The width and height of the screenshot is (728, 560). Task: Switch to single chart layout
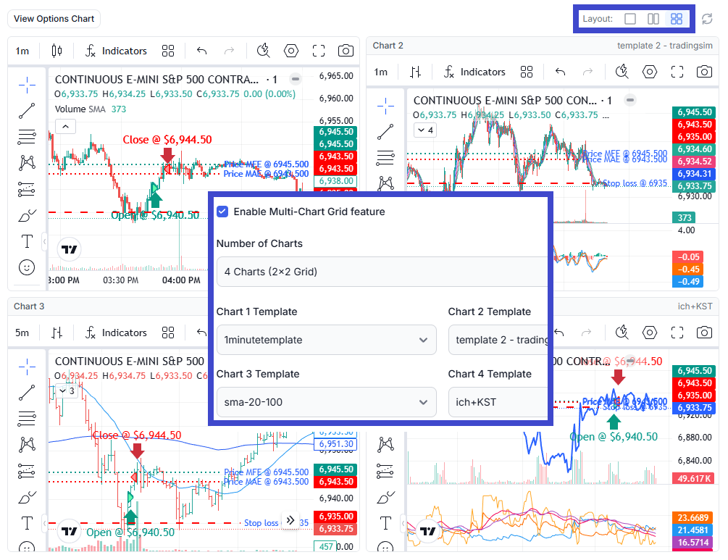pos(630,19)
